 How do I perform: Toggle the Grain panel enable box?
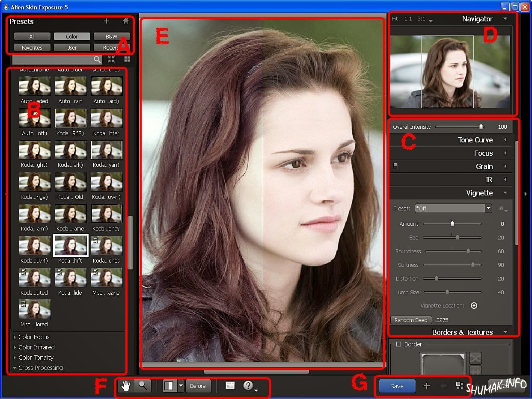[395, 166]
